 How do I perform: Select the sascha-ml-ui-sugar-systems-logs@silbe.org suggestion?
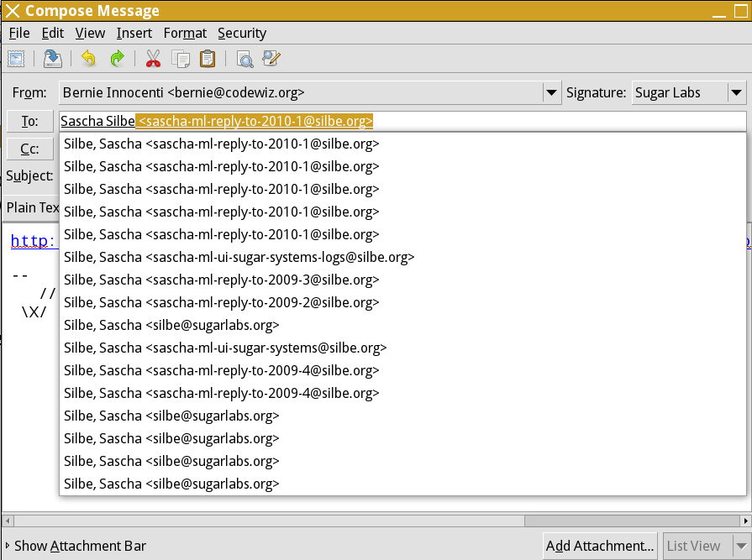tap(239, 257)
